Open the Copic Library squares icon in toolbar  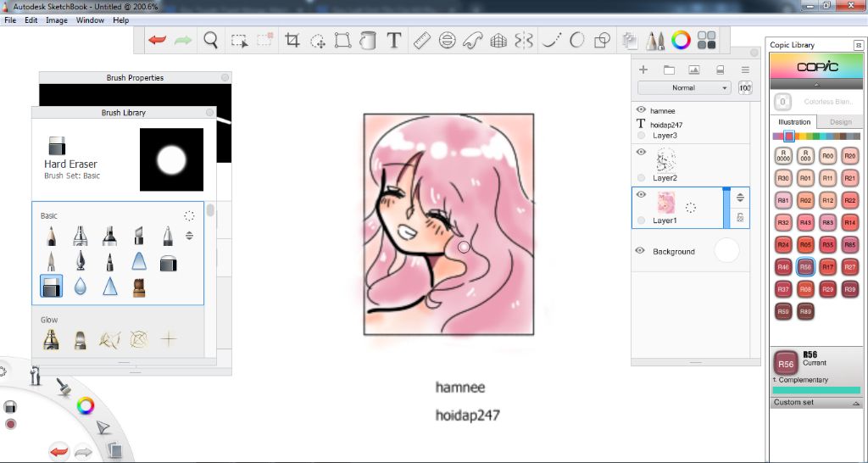tap(706, 40)
